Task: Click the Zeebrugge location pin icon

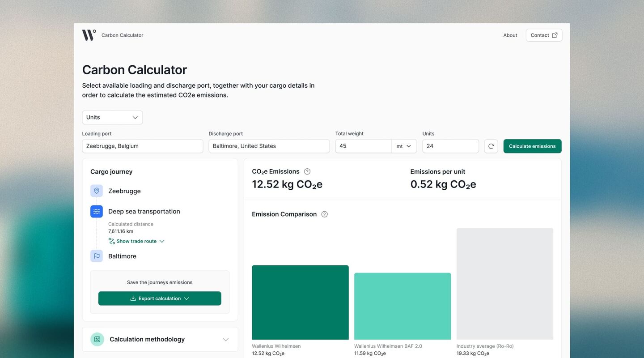Action: tap(97, 191)
